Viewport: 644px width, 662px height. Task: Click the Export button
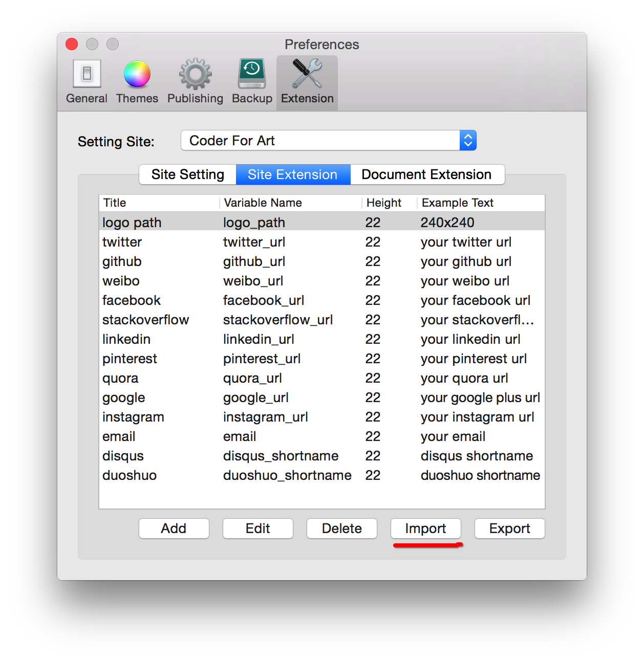509,528
